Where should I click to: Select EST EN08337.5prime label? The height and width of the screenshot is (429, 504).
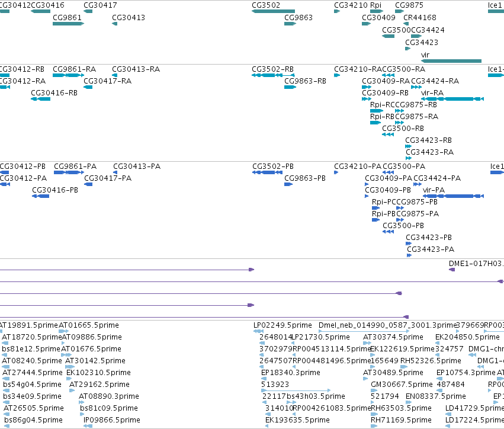tap(436, 396)
